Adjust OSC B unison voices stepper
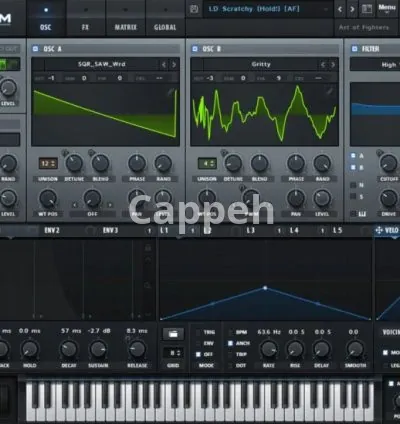This screenshot has width=400, height=424. click(207, 163)
